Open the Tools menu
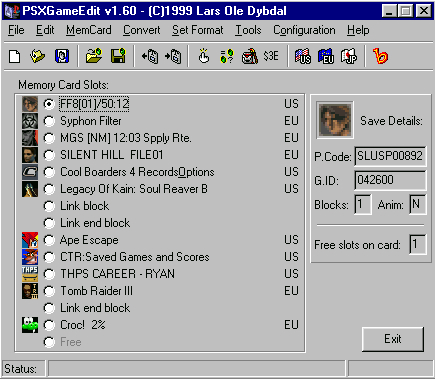This screenshot has height=379, width=435. (248, 30)
